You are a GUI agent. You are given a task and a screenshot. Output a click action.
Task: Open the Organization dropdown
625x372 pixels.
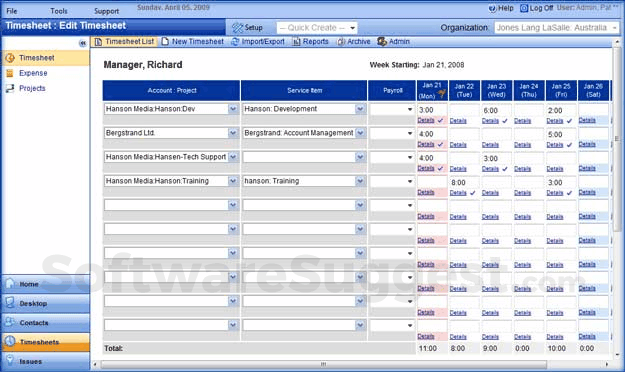pos(556,28)
